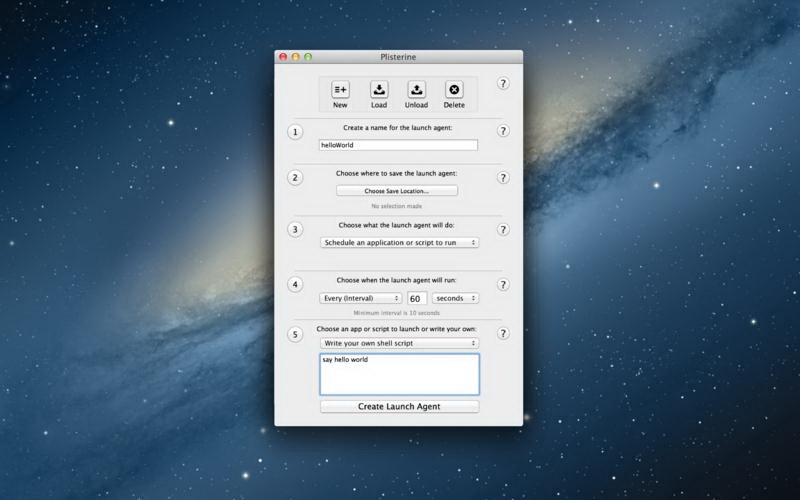Screen dimensions: 800x500
Task: Click the New launch agent icon
Action: click(x=340, y=90)
